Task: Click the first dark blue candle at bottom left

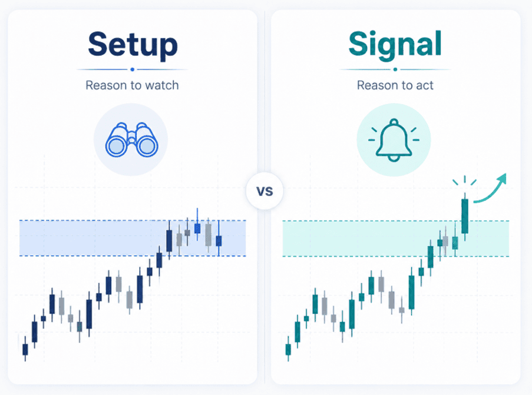Action: [25, 349]
